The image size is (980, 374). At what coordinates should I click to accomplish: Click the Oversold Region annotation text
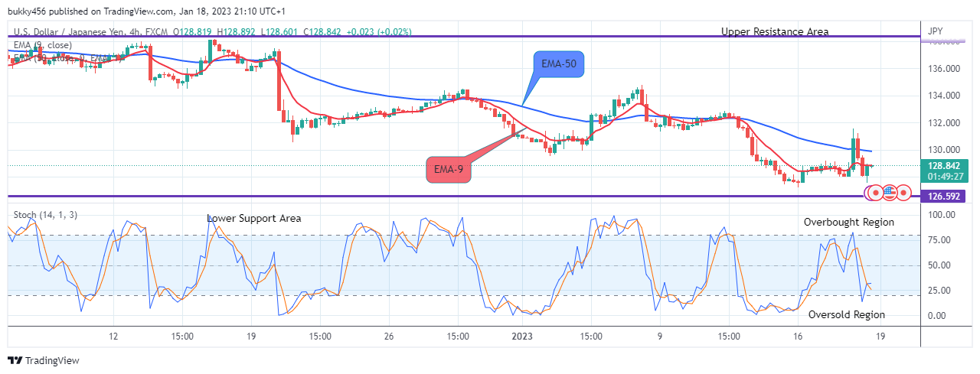pyautogui.click(x=847, y=314)
